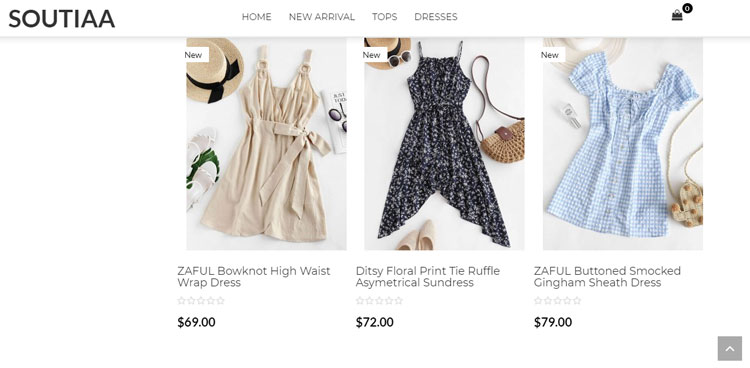
Task: Rate the Gingham Sheath Dress using stars
Action: (558, 301)
